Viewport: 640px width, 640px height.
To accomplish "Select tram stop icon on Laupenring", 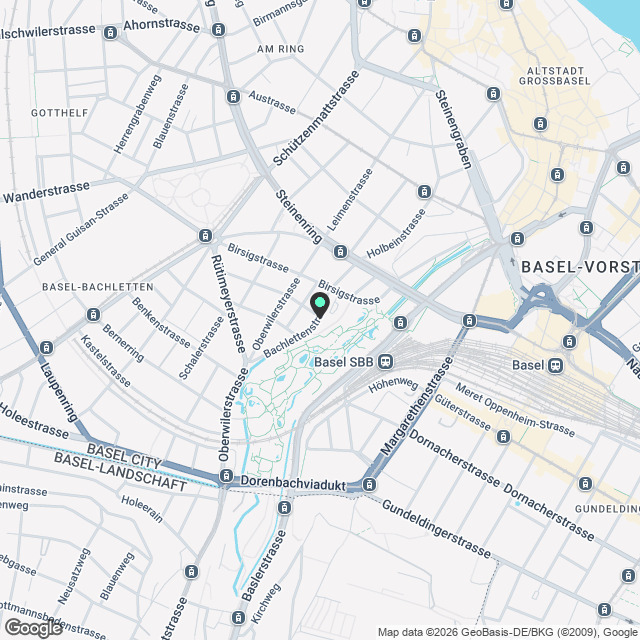I will (x=47, y=348).
